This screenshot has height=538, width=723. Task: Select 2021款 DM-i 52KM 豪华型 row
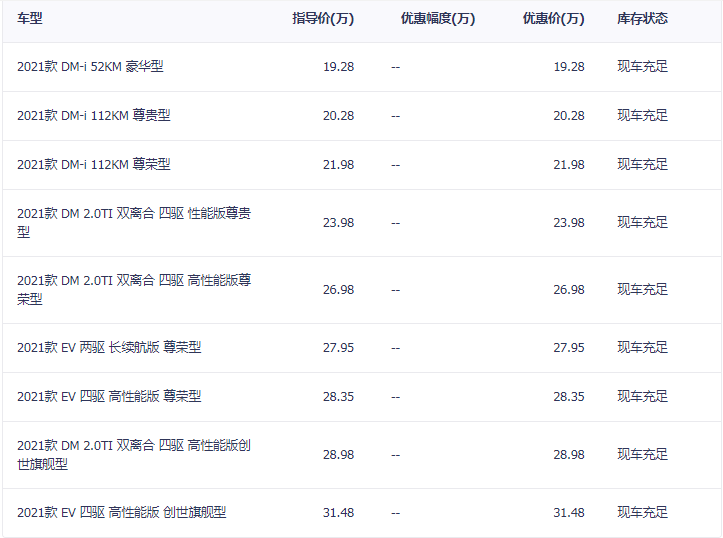tap(362, 67)
